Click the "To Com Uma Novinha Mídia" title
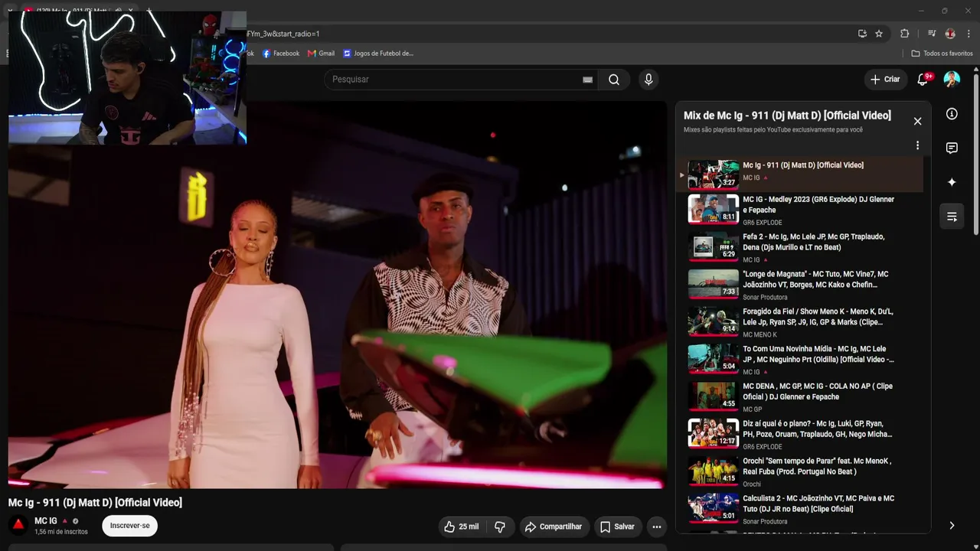 tap(818, 354)
